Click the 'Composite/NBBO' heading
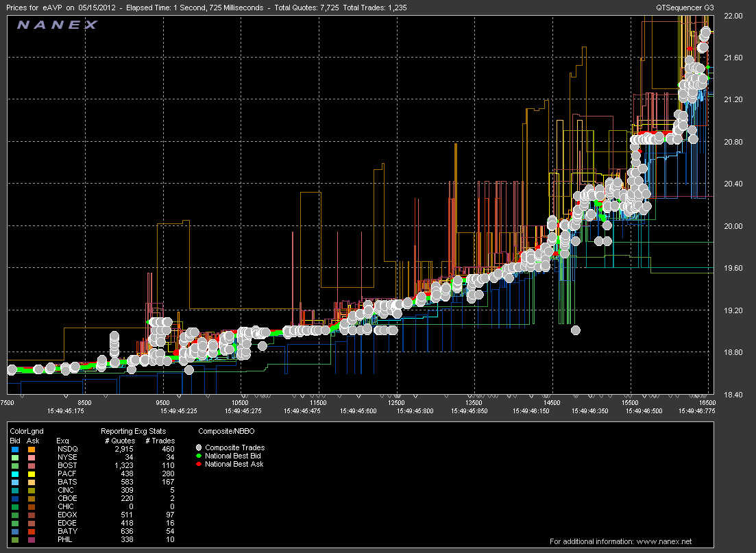756x553 pixels. click(226, 431)
